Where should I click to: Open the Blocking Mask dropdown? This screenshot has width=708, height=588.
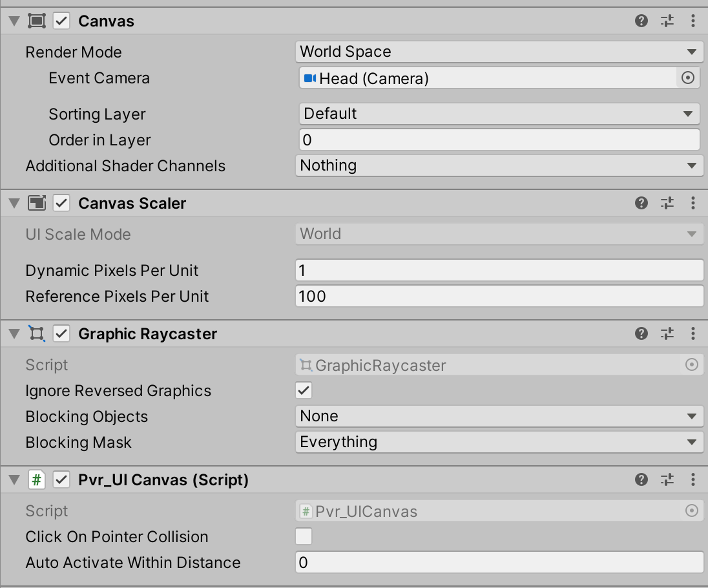tap(499, 443)
